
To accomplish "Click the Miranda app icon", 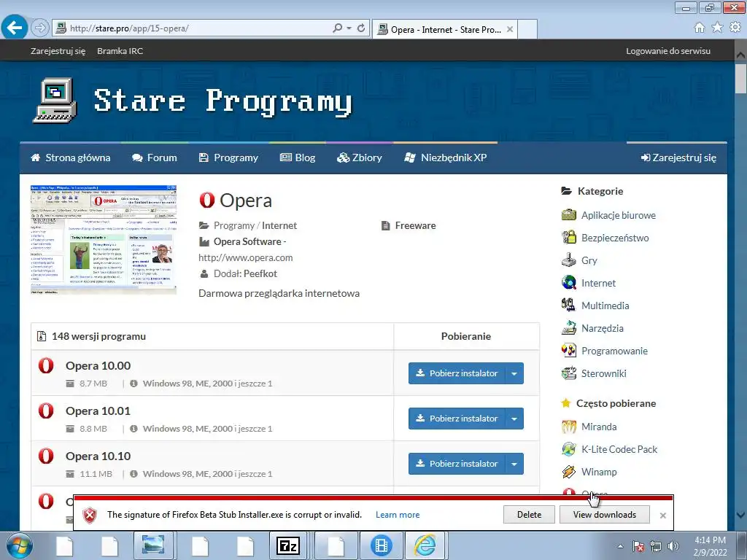I will click(x=569, y=426).
